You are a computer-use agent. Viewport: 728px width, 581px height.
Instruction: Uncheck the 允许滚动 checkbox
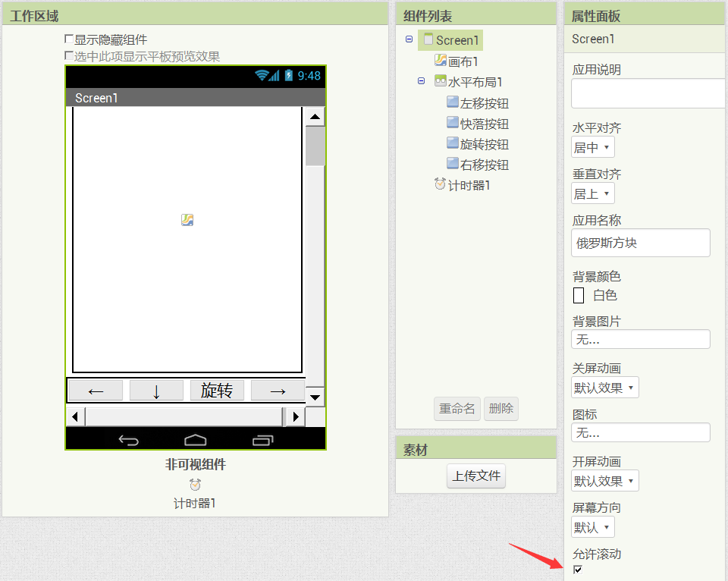click(578, 570)
